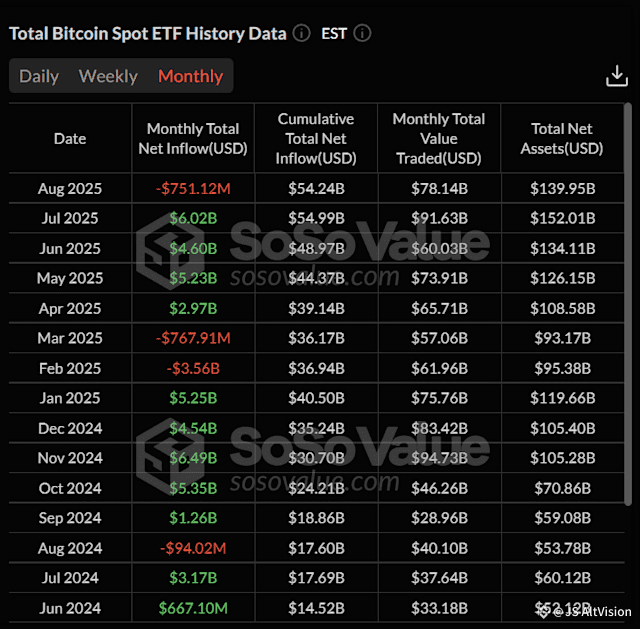Select the Monthly tab
Image resolution: width=640 pixels, height=629 pixels.
(191, 76)
